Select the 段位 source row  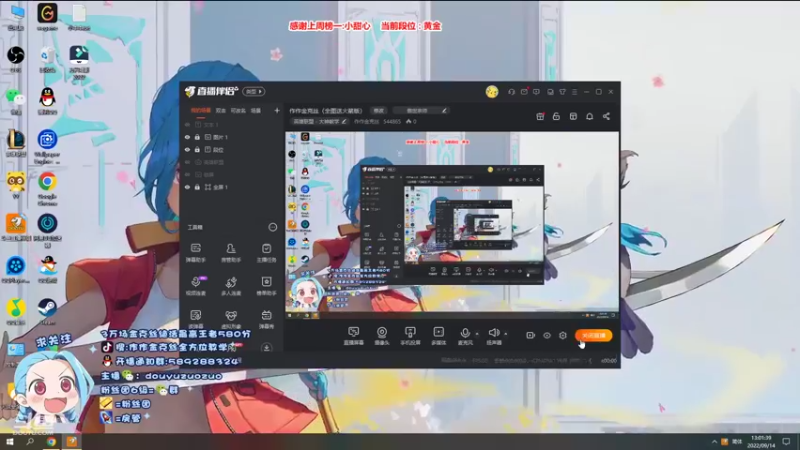pos(231,149)
